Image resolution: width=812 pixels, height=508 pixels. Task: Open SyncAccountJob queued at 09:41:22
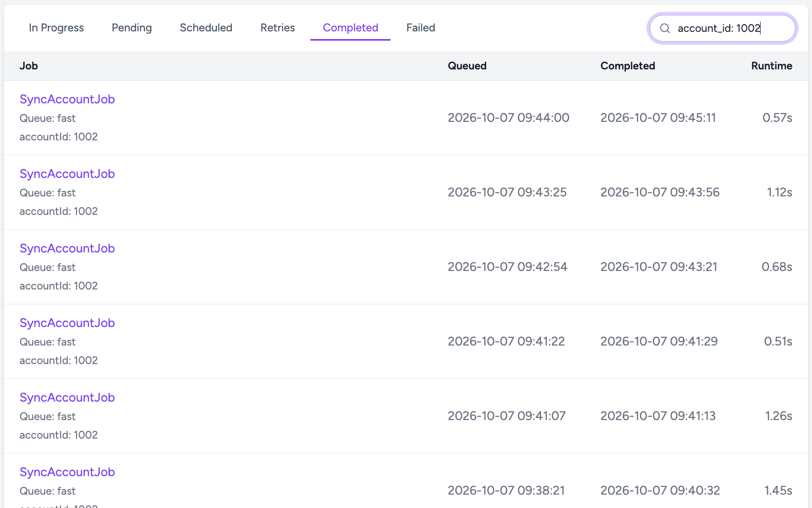tap(67, 323)
